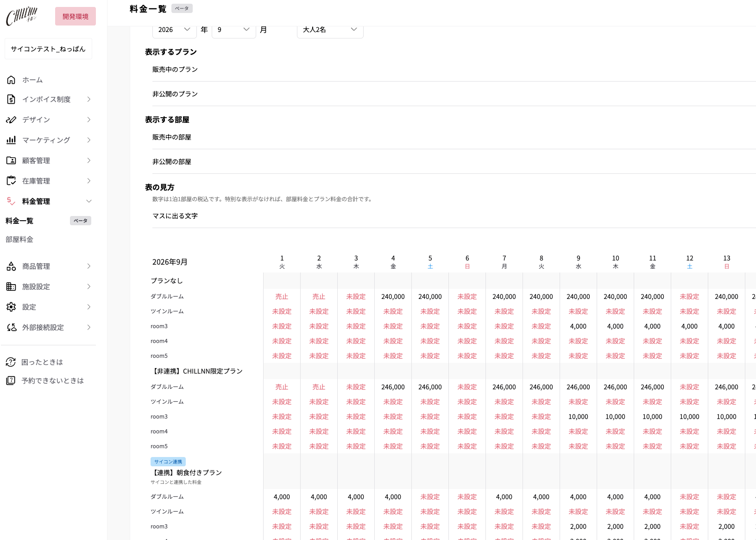Expand the 非公開の部屋 row
Viewport: 756px width, 540px height.
(454, 162)
